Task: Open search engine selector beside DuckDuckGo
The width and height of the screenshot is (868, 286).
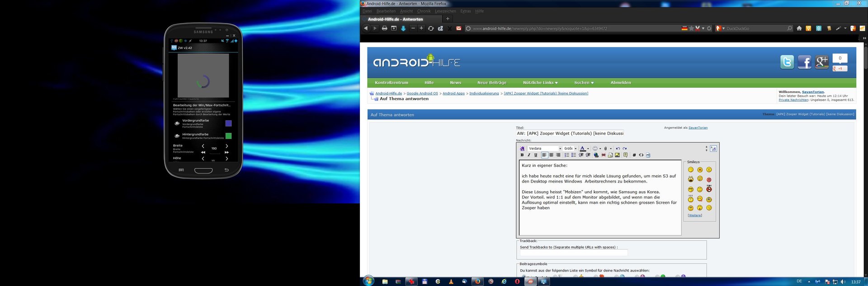Action: (x=720, y=28)
